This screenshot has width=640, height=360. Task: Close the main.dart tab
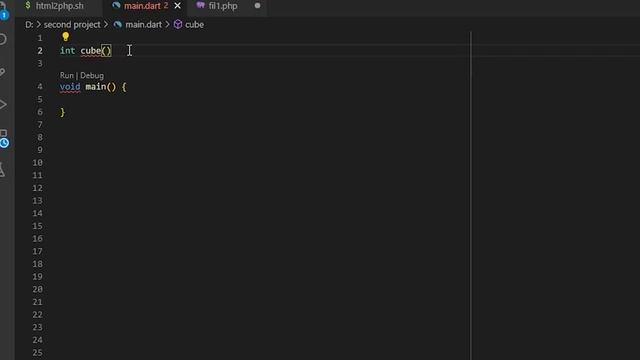click(x=178, y=6)
